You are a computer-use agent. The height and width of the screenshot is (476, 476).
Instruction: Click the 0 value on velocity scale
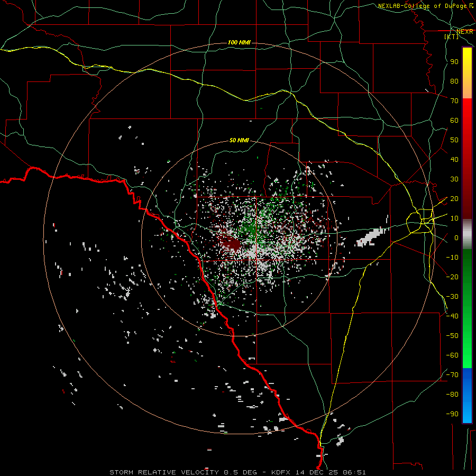coord(456,237)
